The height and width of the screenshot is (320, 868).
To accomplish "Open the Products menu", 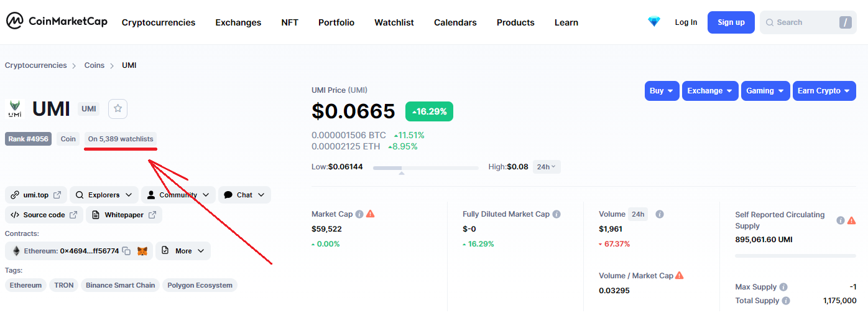I will [515, 22].
